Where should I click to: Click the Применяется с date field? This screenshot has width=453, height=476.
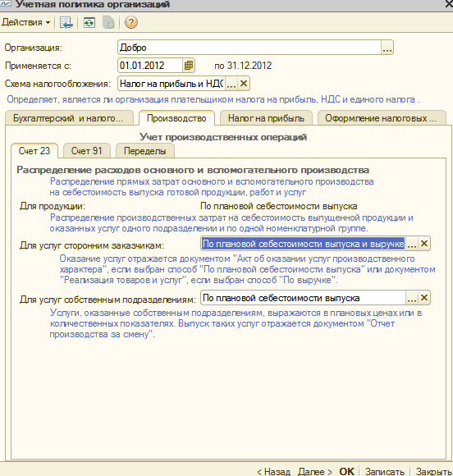[x=150, y=66]
